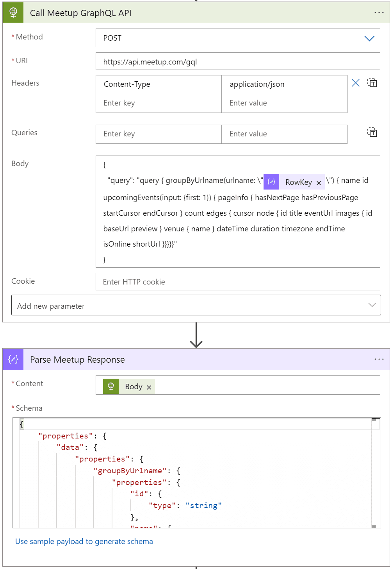Click the empty Headers Enter key field

click(x=159, y=103)
